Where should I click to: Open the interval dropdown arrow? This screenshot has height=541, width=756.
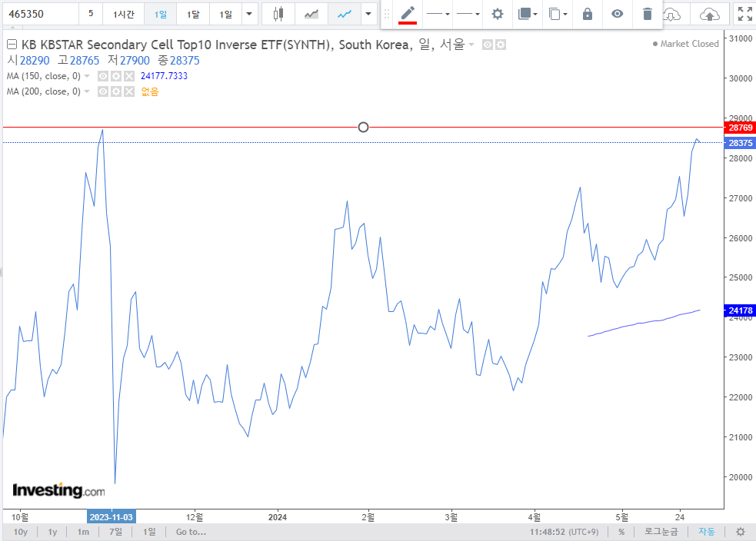[x=249, y=14]
